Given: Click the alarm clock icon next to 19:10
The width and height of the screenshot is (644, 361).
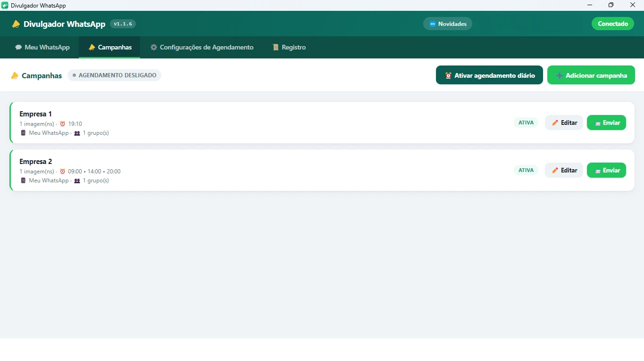Looking at the screenshot, I should tap(62, 124).
